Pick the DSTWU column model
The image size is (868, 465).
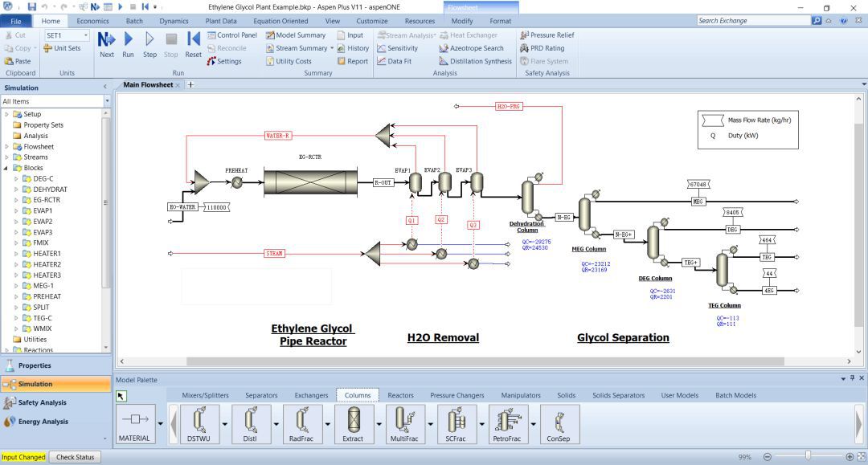(199, 424)
